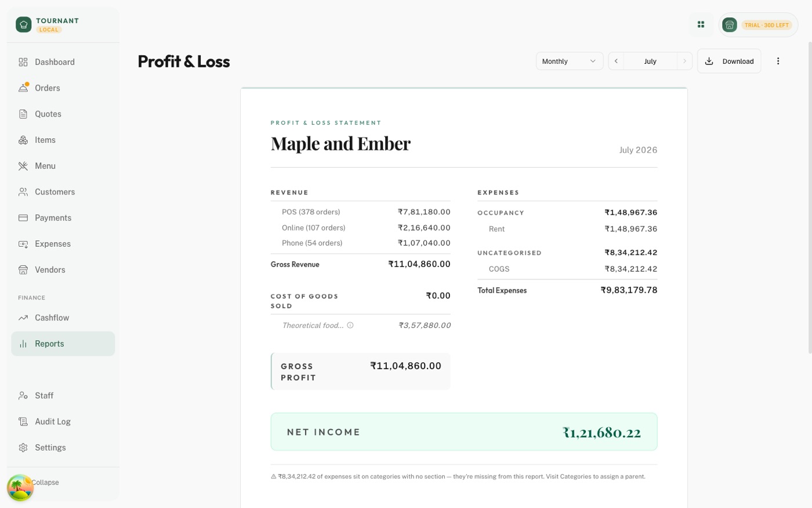The width and height of the screenshot is (812, 508).
Task: Go to Reports in sidebar
Action: 63,344
